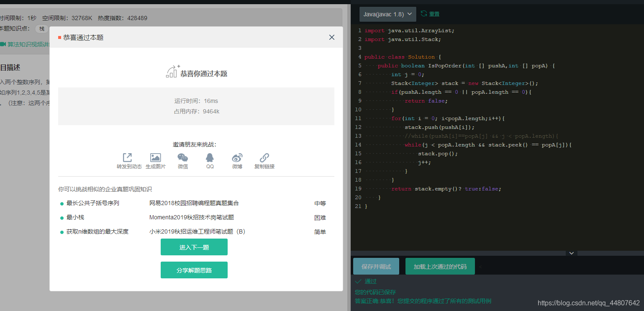Click the 恭喜你通过本题 heading

pyautogui.click(x=204, y=74)
